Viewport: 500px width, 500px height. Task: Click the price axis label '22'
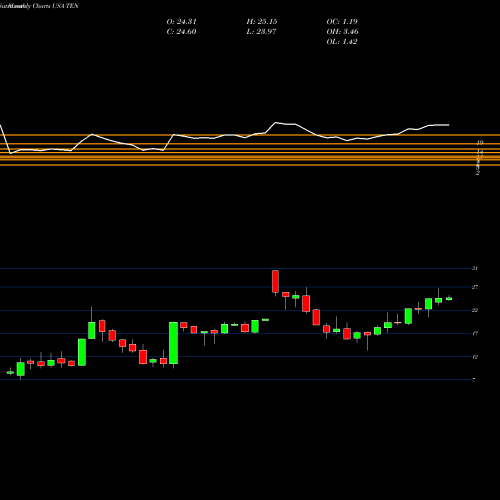475,310
